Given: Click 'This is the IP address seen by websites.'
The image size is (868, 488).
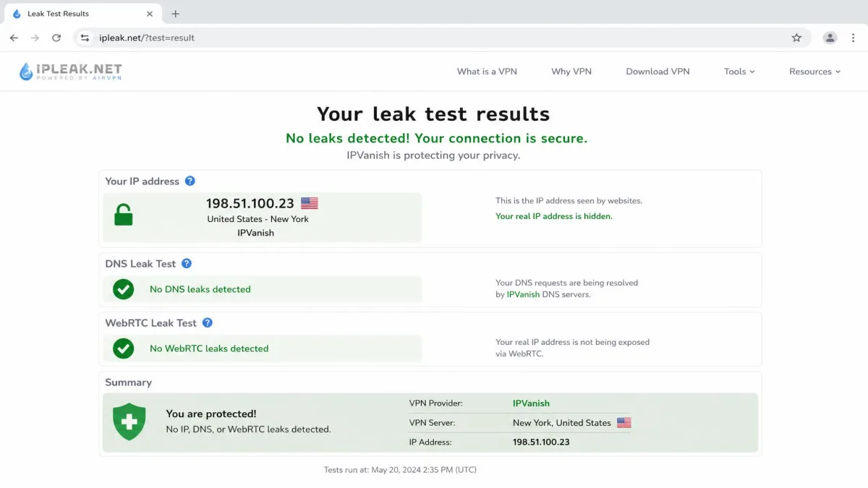Looking at the screenshot, I should pyautogui.click(x=569, y=201).
